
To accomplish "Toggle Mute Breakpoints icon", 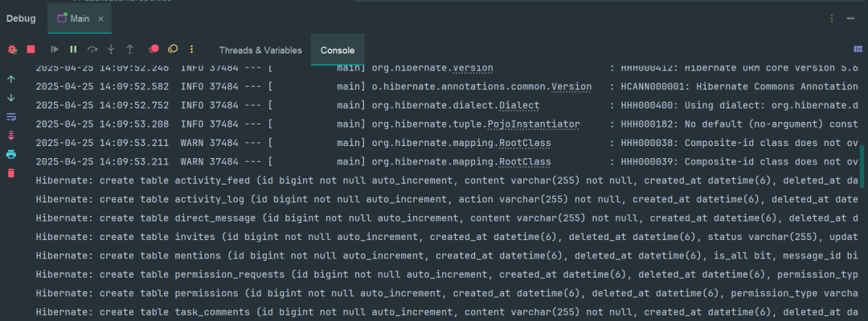I will [173, 49].
